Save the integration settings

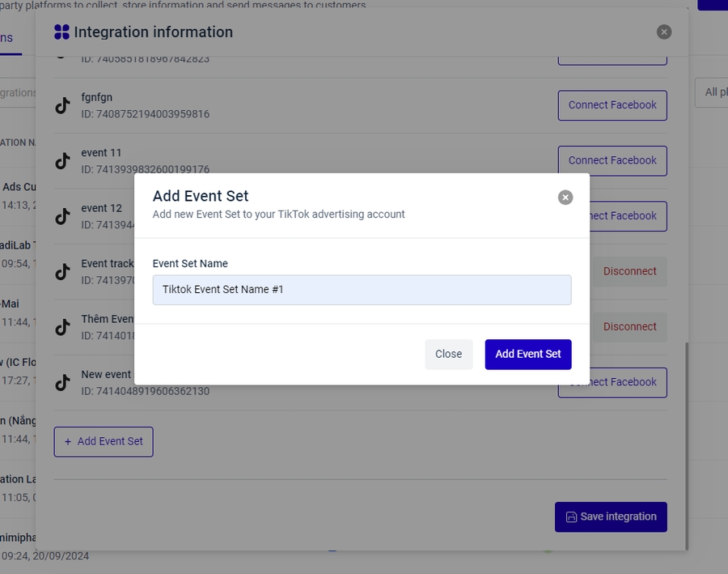tap(611, 517)
